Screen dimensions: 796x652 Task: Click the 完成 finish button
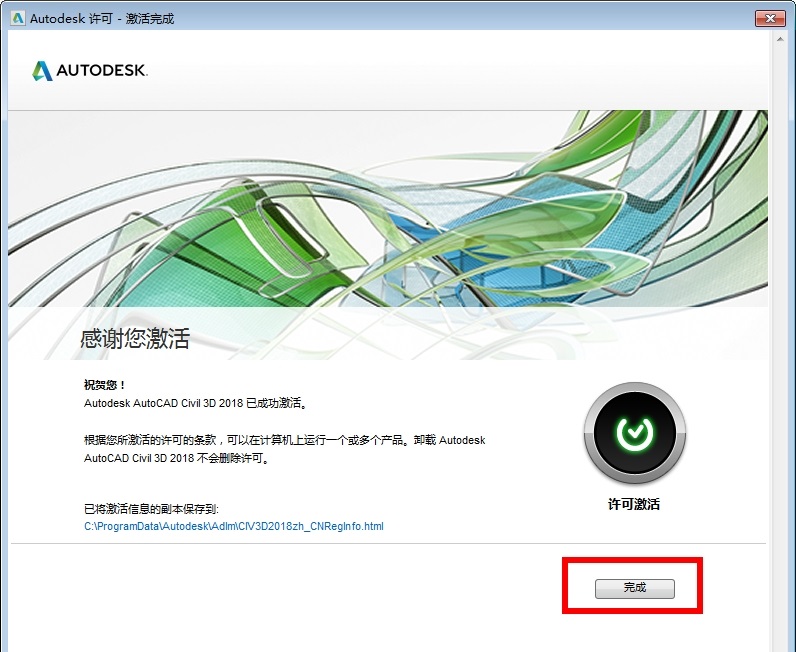[x=635, y=588]
